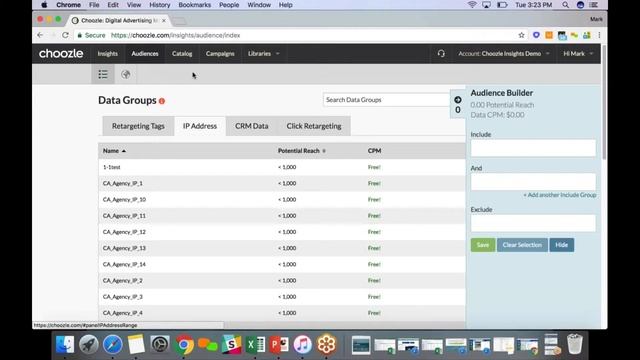
Task: Open the globe view icon in sub-toolbar
Action: pyautogui.click(x=126, y=74)
